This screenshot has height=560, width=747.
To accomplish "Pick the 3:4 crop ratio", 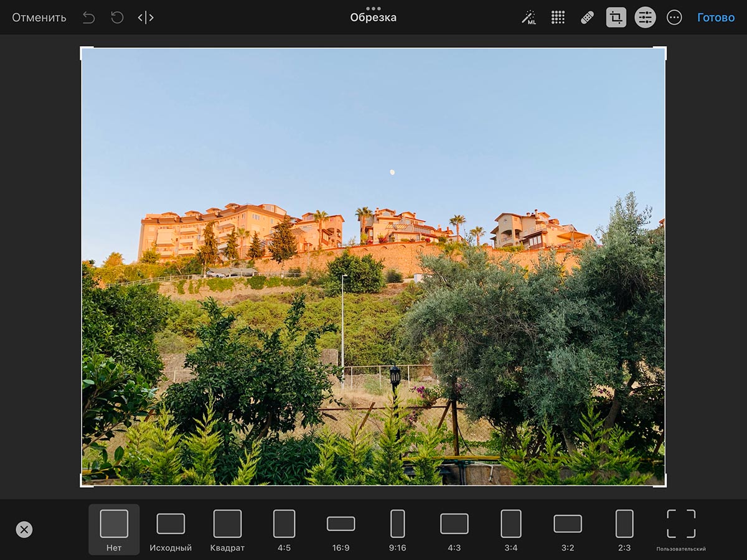I will coord(511,530).
